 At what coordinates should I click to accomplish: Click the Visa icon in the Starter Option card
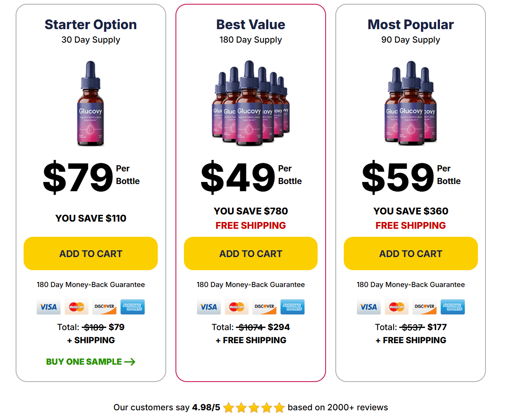pyautogui.click(x=48, y=307)
